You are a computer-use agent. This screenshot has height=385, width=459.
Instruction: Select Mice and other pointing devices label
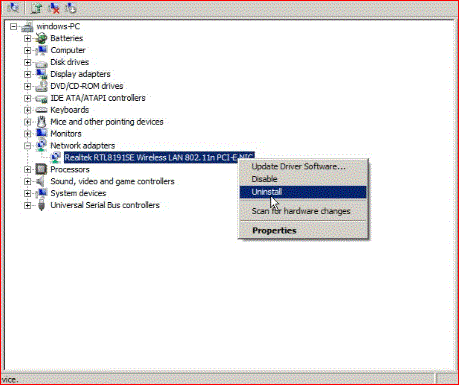coord(107,122)
